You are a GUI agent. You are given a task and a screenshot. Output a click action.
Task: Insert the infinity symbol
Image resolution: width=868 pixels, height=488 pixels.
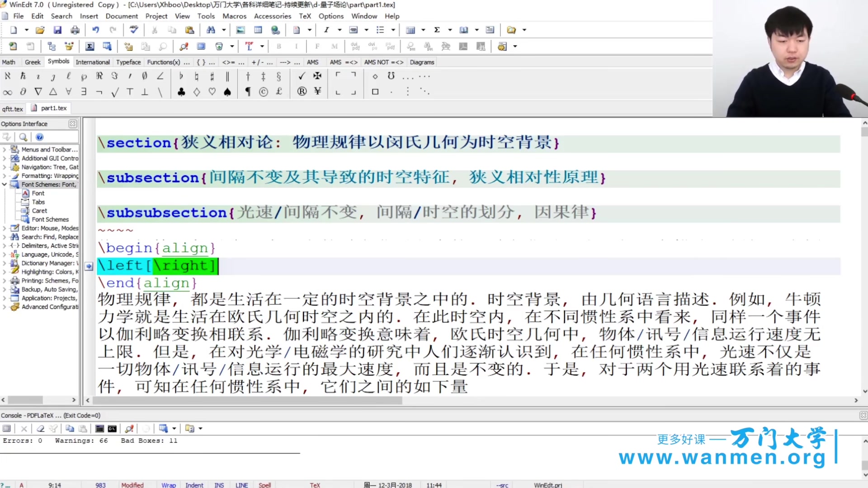tap(8, 92)
